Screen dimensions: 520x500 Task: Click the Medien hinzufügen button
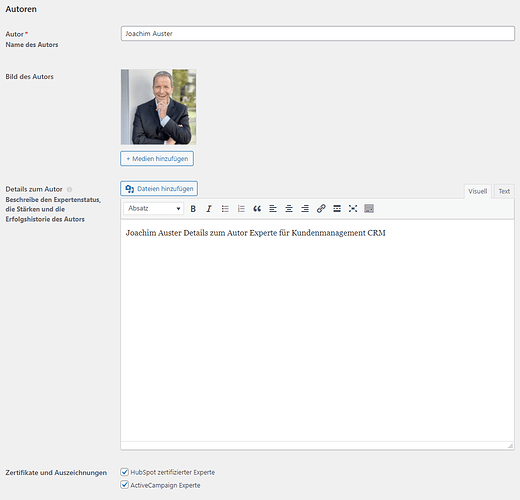[x=157, y=159]
